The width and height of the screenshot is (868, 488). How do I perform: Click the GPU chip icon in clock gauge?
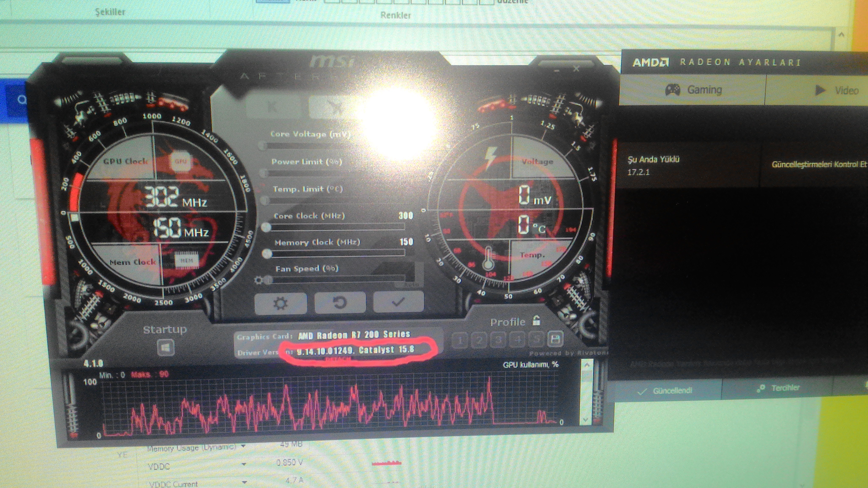(181, 161)
